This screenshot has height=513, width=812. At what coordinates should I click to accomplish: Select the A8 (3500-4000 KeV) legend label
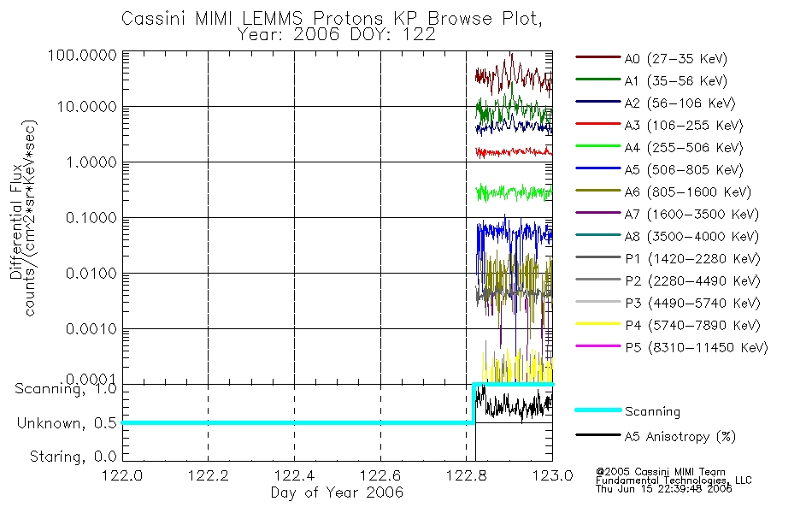pos(691,237)
